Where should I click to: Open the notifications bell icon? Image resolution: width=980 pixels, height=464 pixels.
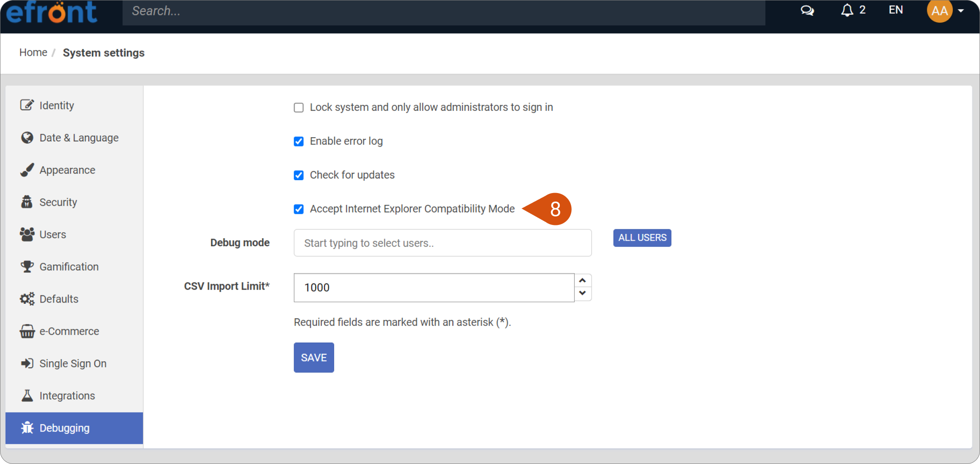[847, 10]
